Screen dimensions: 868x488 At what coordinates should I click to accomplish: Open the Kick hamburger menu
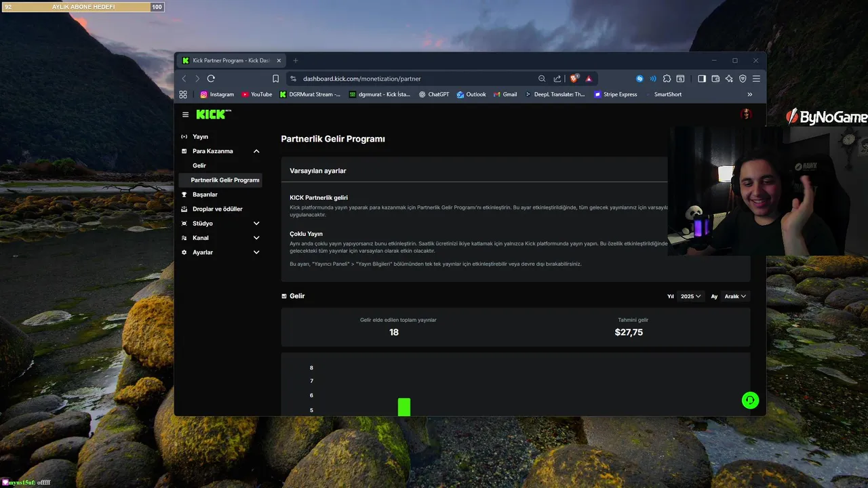[x=185, y=115]
